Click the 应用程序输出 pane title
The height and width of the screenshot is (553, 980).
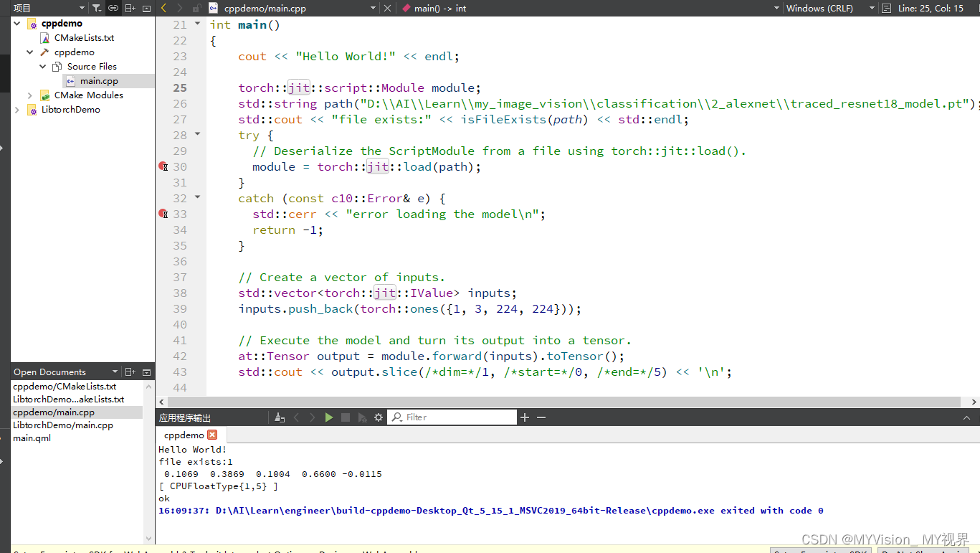[185, 417]
